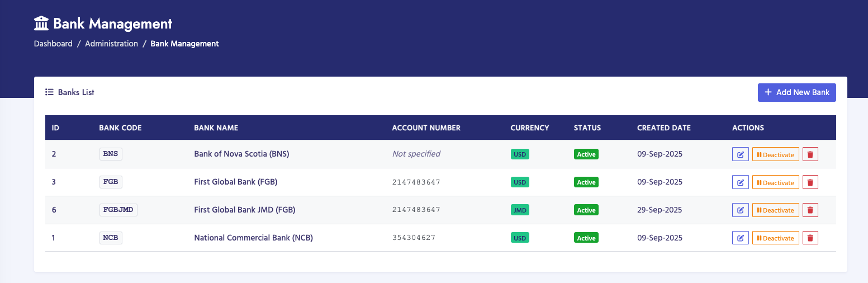Screen dimensions: 868x283
Task: Click Bank Management breadcrumb item
Action: (x=184, y=44)
